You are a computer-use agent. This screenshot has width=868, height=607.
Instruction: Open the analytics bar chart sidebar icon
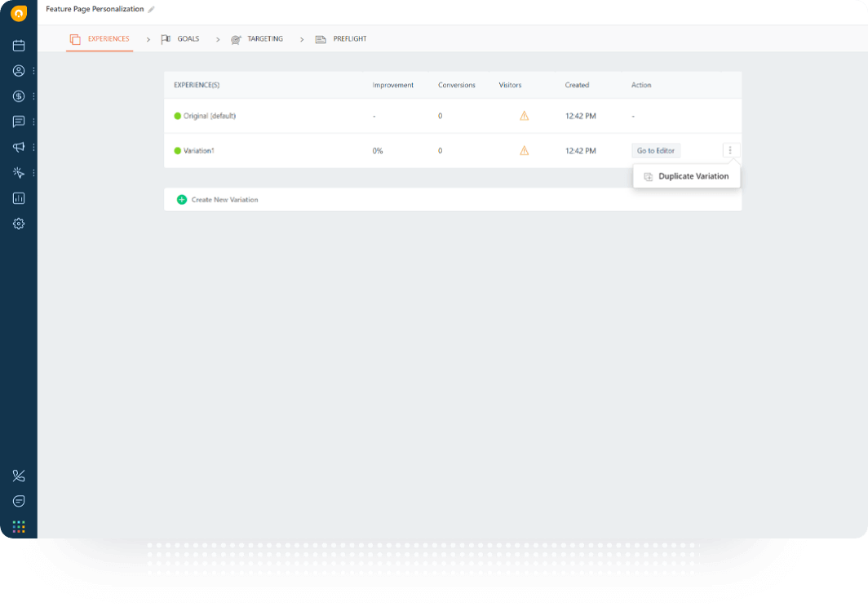point(18,198)
